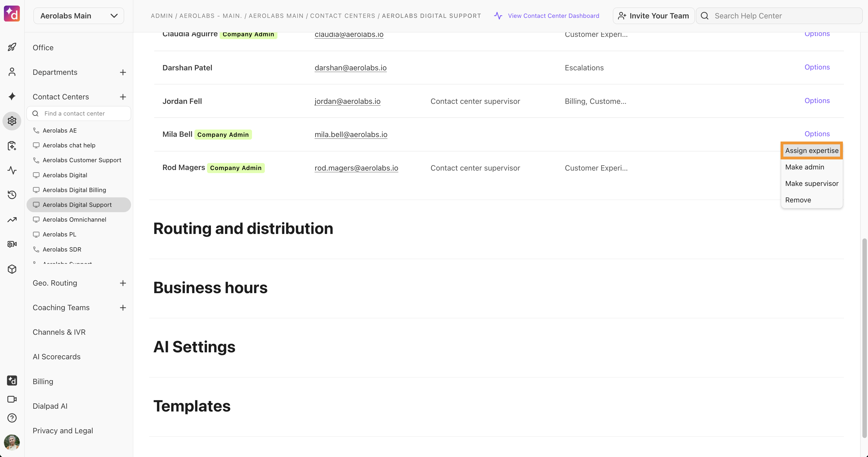Expand Templates section

[x=192, y=406]
